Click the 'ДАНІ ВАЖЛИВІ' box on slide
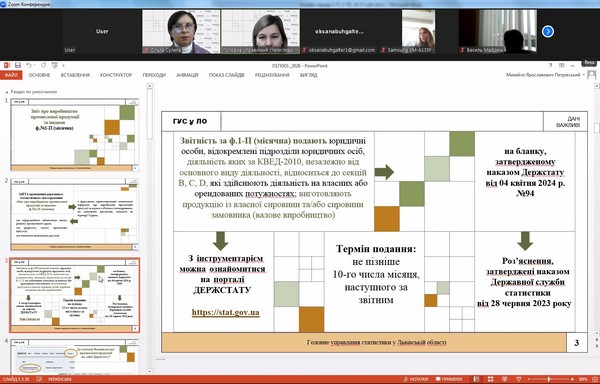Image resolution: width=600 pixels, height=384 pixels. tap(565, 122)
